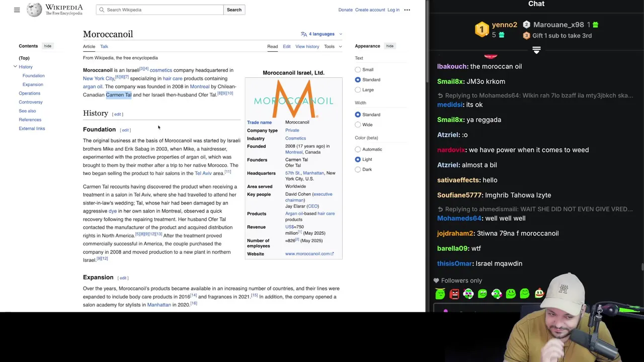Click the Log in link
The image size is (644, 362).
[393, 10]
